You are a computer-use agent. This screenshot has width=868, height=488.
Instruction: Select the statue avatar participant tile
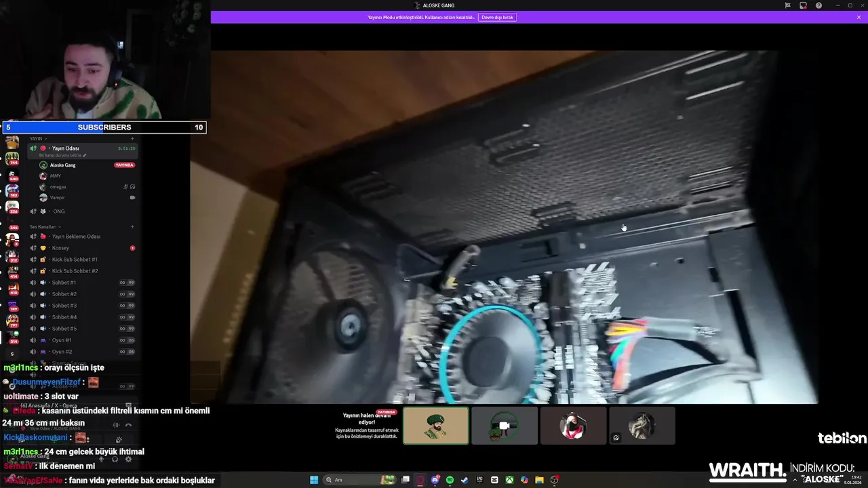(642, 426)
